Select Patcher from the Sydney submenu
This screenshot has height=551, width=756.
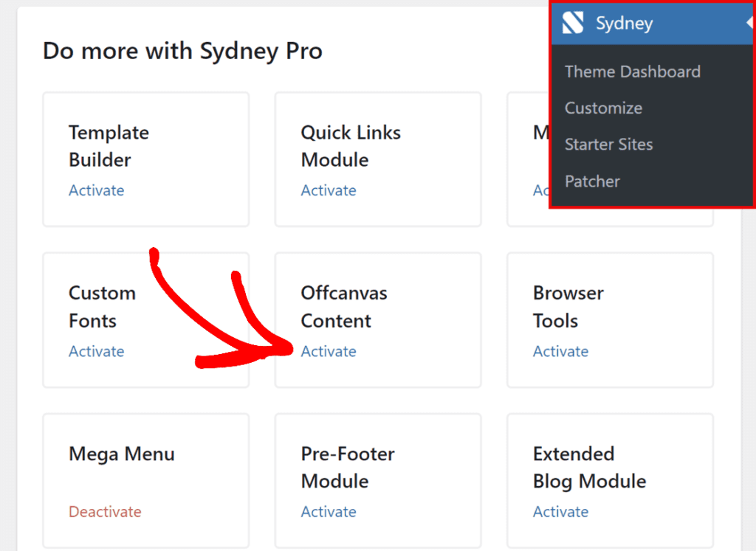(x=592, y=181)
